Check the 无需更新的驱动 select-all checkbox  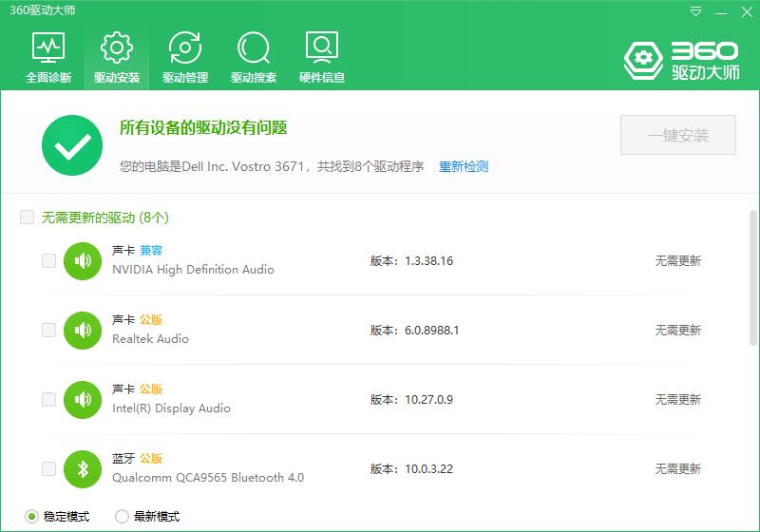pyautogui.click(x=28, y=217)
